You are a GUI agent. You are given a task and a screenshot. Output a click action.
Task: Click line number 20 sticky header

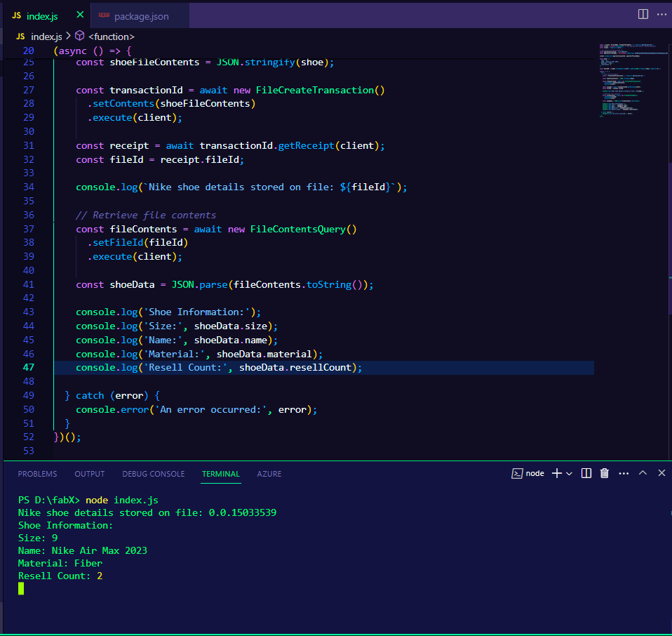(28, 51)
